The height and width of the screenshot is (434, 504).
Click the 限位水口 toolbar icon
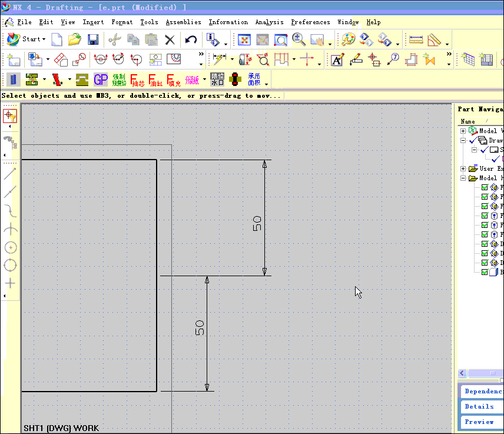tap(217, 79)
